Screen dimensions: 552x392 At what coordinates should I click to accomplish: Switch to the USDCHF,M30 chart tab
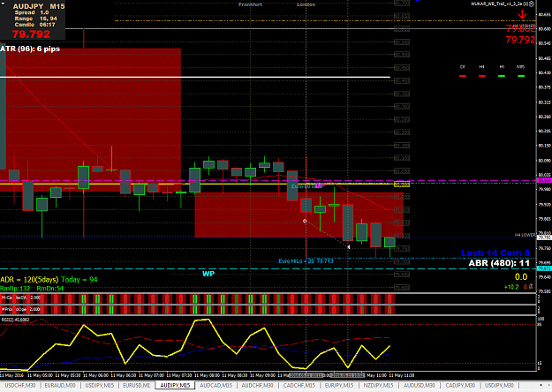pyautogui.click(x=19, y=385)
